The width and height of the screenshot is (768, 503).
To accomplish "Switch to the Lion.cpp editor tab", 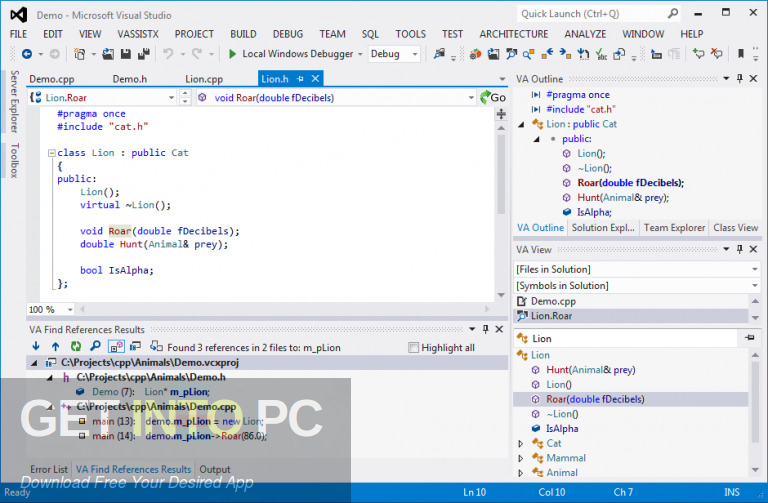I will coord(204,79).
